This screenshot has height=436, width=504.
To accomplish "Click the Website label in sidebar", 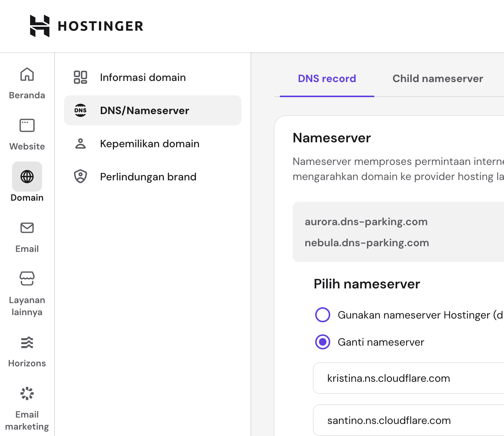I will coord(27,146).
